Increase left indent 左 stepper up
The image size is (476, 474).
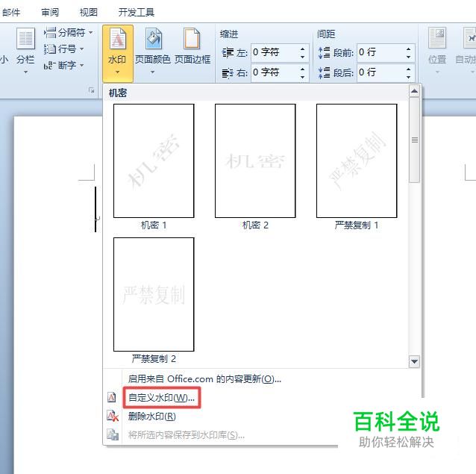pyautogui.click(x=302, y=49)
